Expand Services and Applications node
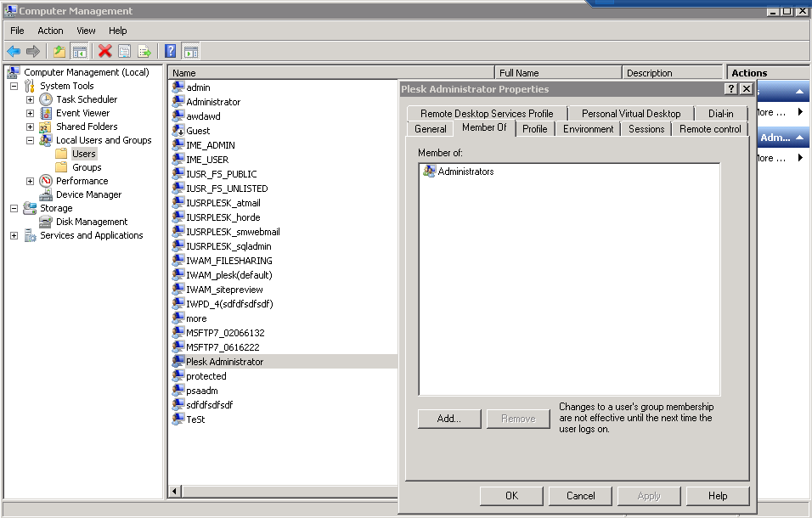The image size is (812, 518). [14, 235]
